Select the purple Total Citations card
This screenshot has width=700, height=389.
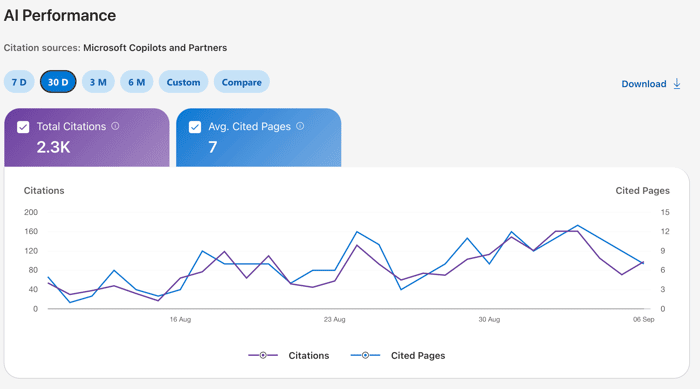click(x=87, y=138)
